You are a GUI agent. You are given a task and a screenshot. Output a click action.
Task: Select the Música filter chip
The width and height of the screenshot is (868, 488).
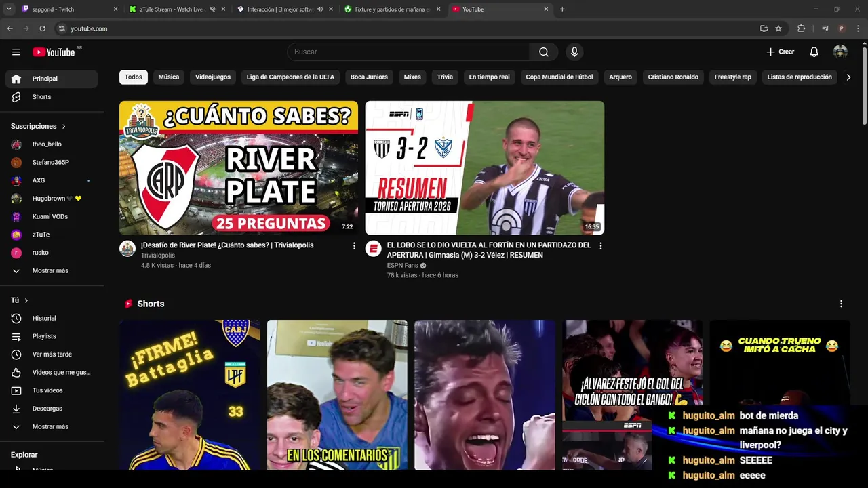(169, 77)
